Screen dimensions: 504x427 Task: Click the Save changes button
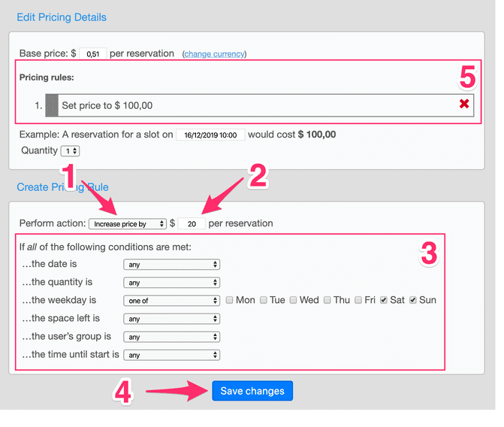[252, 391]
